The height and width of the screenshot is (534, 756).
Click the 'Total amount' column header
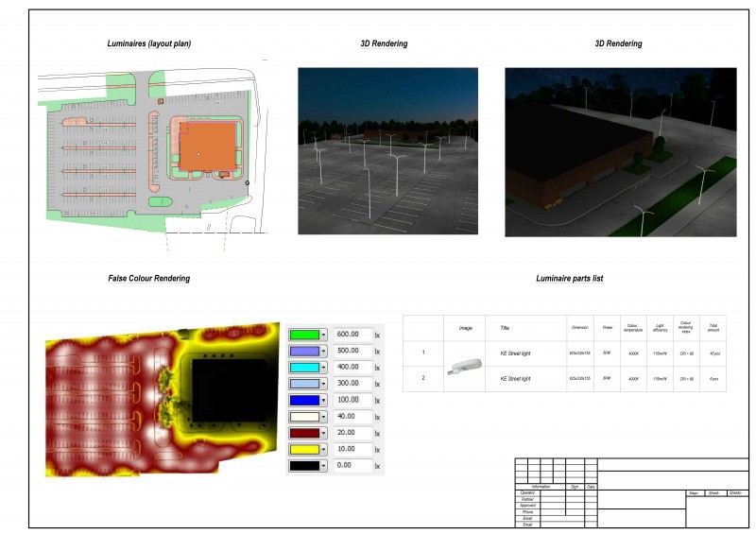click(713, 328)
